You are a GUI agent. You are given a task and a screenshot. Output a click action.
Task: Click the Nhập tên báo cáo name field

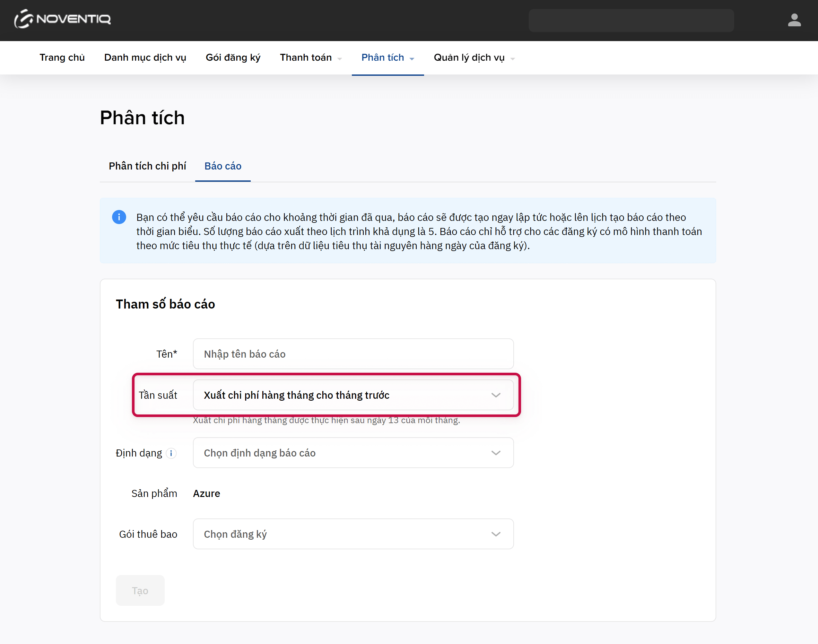(353, 354)
